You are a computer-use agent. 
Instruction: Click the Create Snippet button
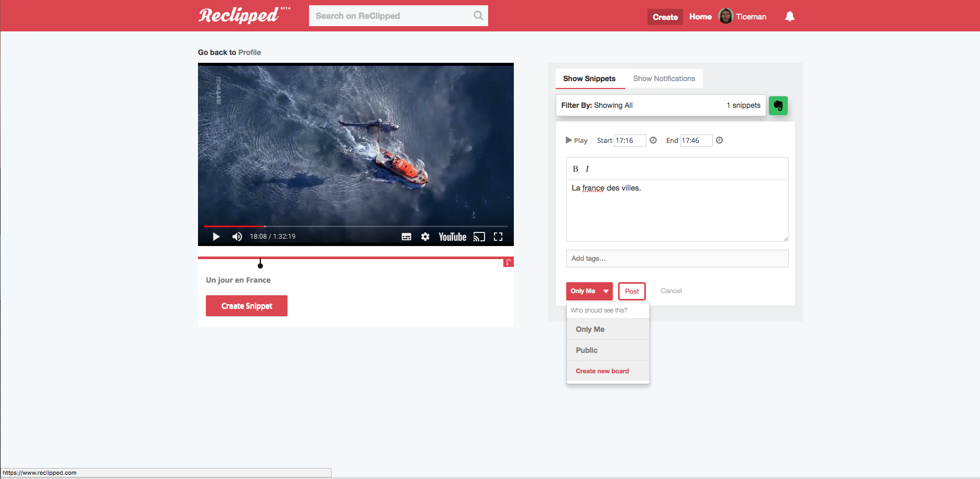pyautogui.click(x=247, y=306)
